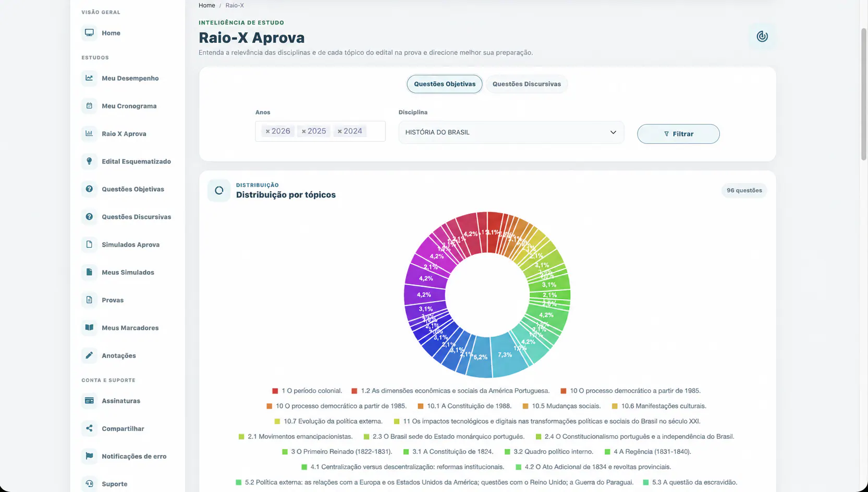Screen dimensions: 868x492
Task: Click the Meus Simulados file icon
Action: 89,272
